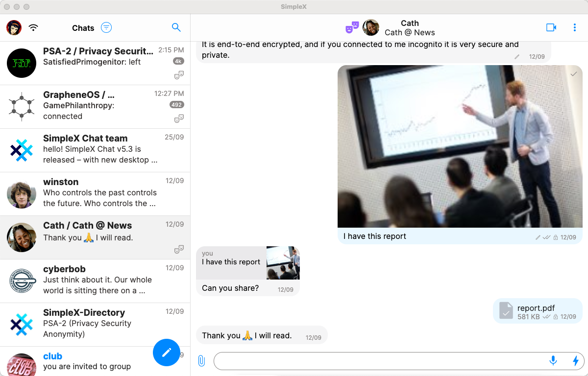The width and height of the screenshot is (588, 376).
Task: Start a video call with Cath
Action: 551,28
